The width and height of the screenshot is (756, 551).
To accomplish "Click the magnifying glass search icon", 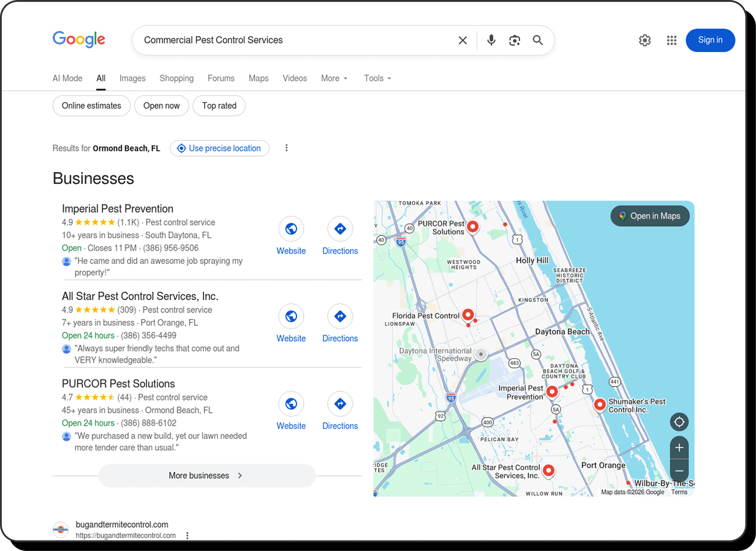I will click(538, 40).
